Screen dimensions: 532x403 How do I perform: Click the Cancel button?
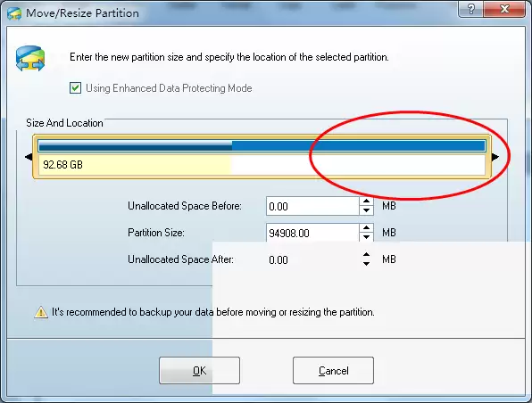tap(333, 371)
